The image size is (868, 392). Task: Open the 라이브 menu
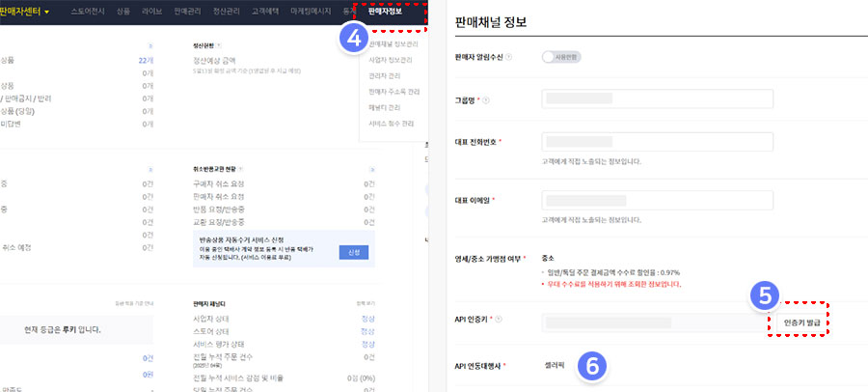click(151, 11)
